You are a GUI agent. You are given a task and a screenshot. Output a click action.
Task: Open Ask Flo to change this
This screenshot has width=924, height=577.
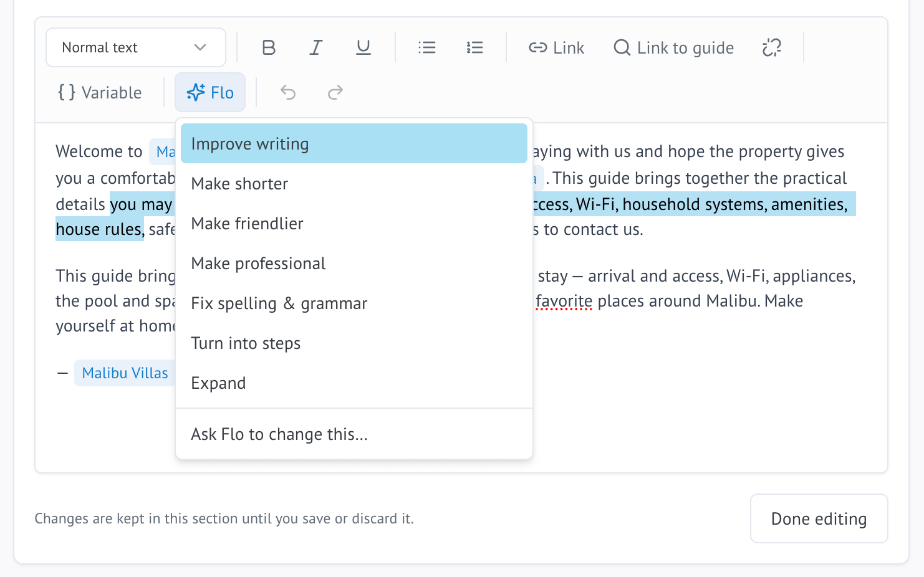click(354, 434)
